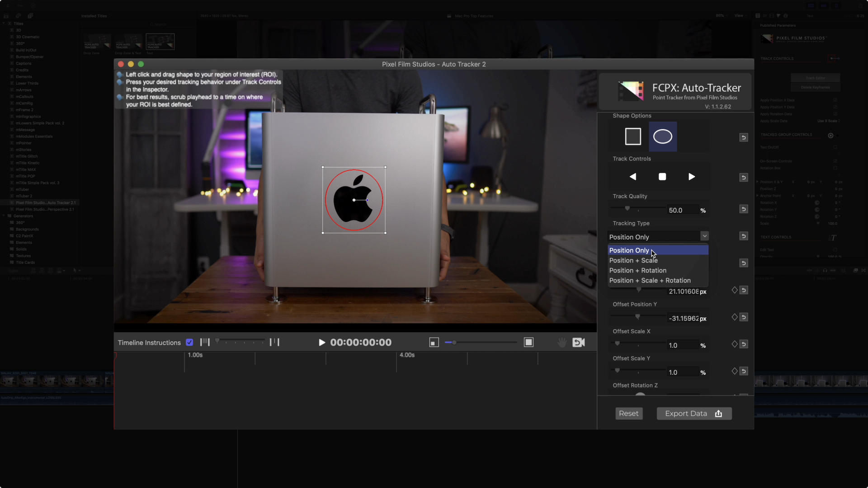Screen dimensions: 868x488
Task: Open the Tracking Type dropdown arrow
Action: coord(704,236)
